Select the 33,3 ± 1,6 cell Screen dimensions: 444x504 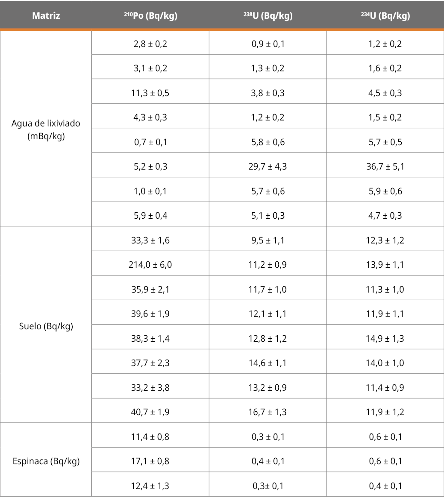[x=150, y=240]
